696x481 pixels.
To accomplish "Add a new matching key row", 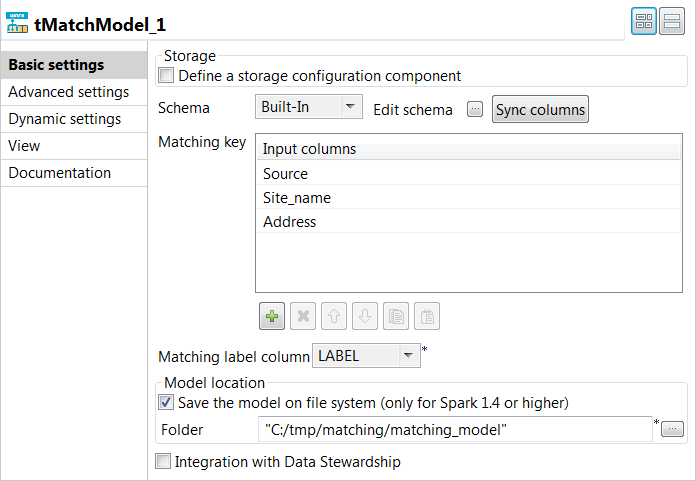I will pos(271,316).
